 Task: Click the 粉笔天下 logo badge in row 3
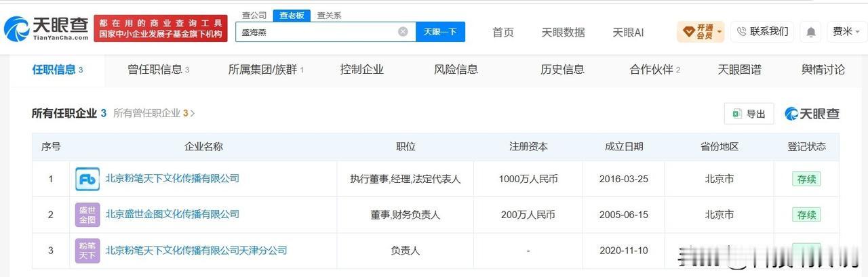click(87, 251)
